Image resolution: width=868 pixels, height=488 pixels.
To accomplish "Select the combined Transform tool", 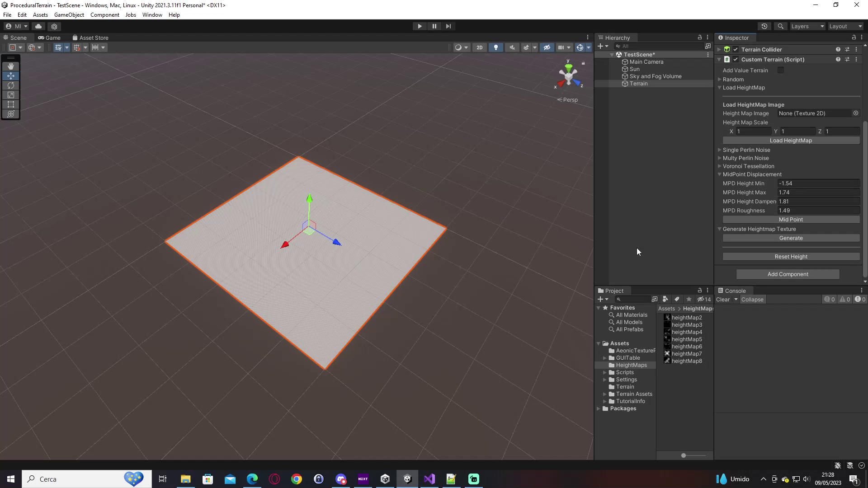I will (x=11, y=114).
